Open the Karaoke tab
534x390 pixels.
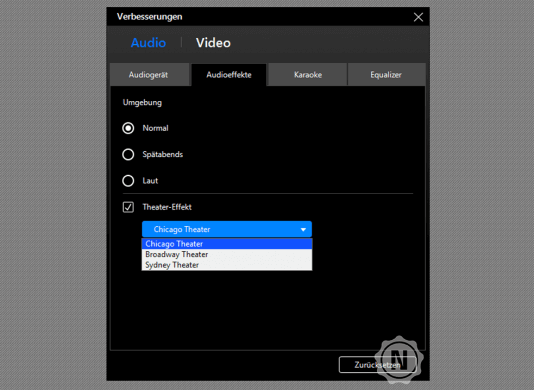[308, 75]
